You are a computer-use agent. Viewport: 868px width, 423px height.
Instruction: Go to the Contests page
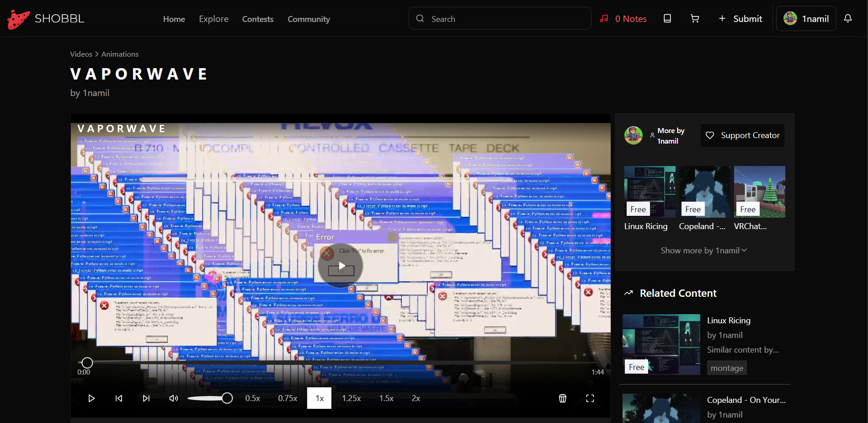[258, 19]
